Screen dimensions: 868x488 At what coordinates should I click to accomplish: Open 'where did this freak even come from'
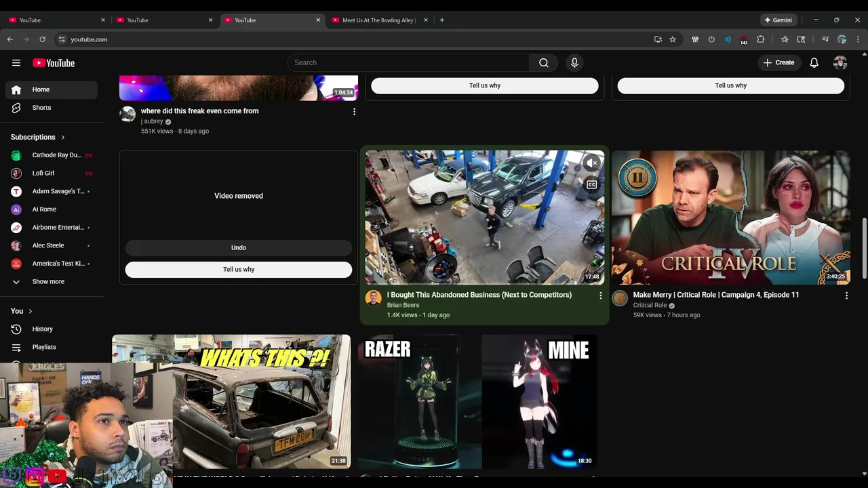pos(199,111)
